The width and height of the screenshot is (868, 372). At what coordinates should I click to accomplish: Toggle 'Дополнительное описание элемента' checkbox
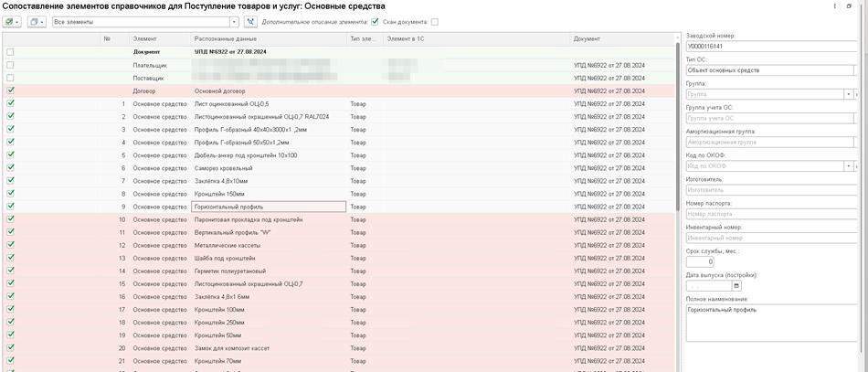tap(375, 22)
